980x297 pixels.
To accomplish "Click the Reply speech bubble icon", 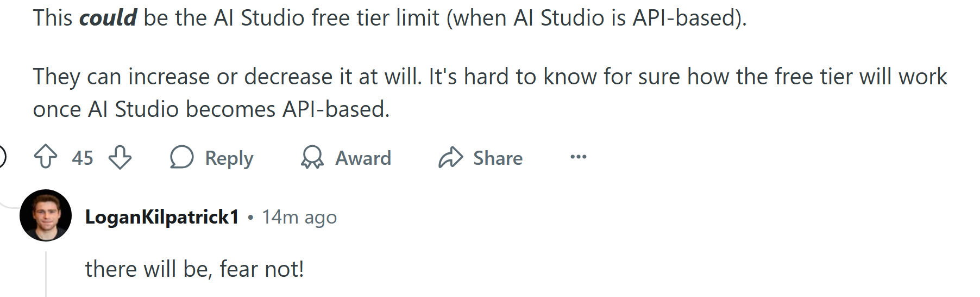I will [181, 157].
